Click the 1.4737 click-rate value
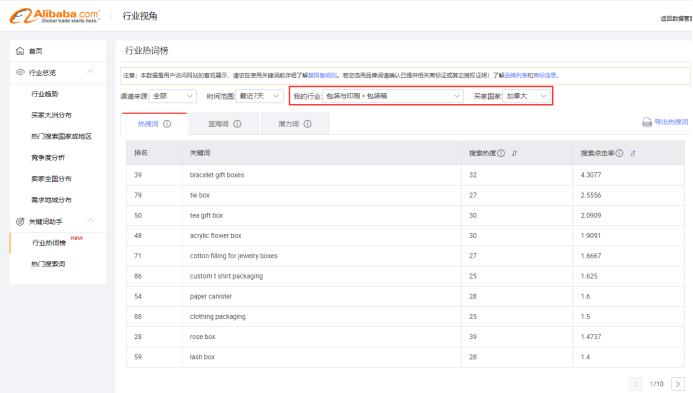The height and width of the screenshot is (393, 693). (591, 337)
